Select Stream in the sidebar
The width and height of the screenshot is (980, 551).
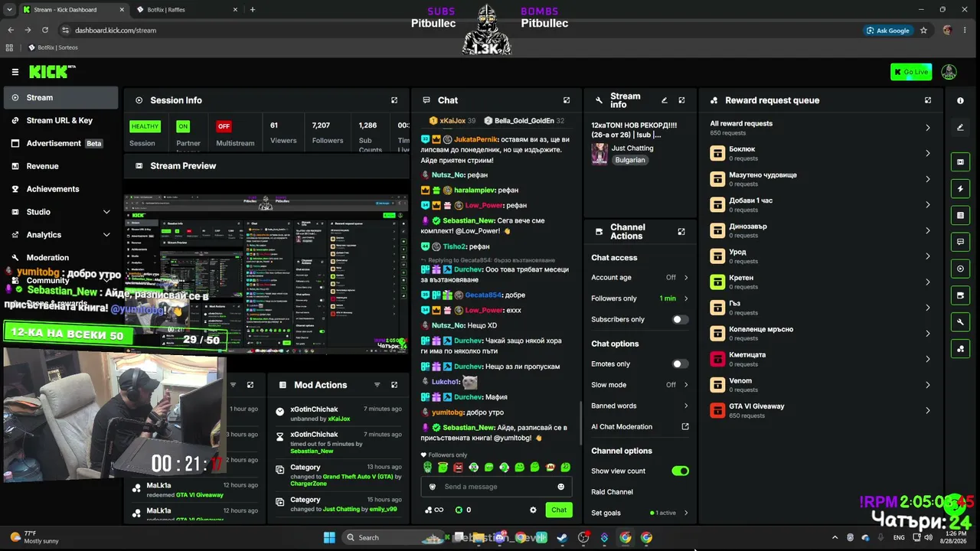click(60, 98)
